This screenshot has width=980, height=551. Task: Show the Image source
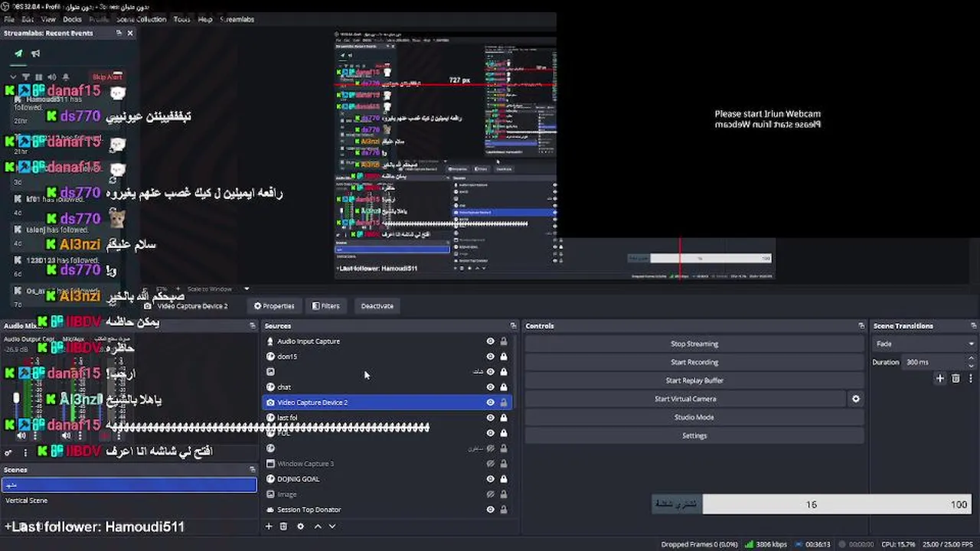coord(491,494)
